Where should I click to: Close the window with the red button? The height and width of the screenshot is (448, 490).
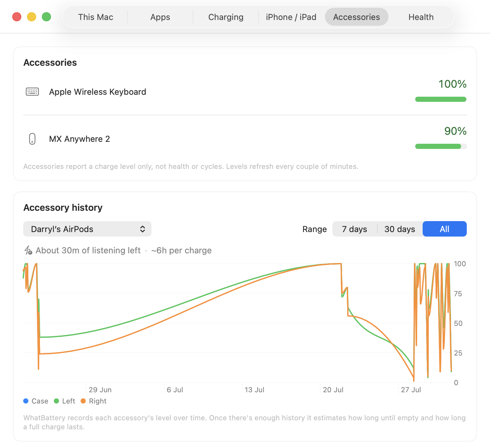pos(17,17)
